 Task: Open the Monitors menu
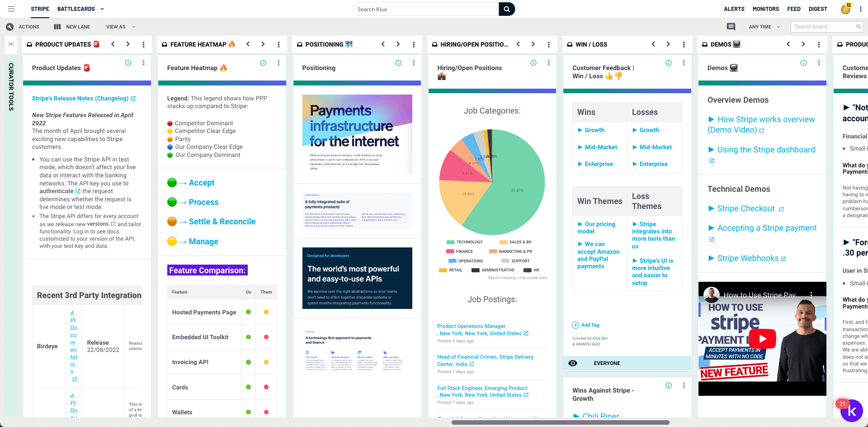point(766,9)
